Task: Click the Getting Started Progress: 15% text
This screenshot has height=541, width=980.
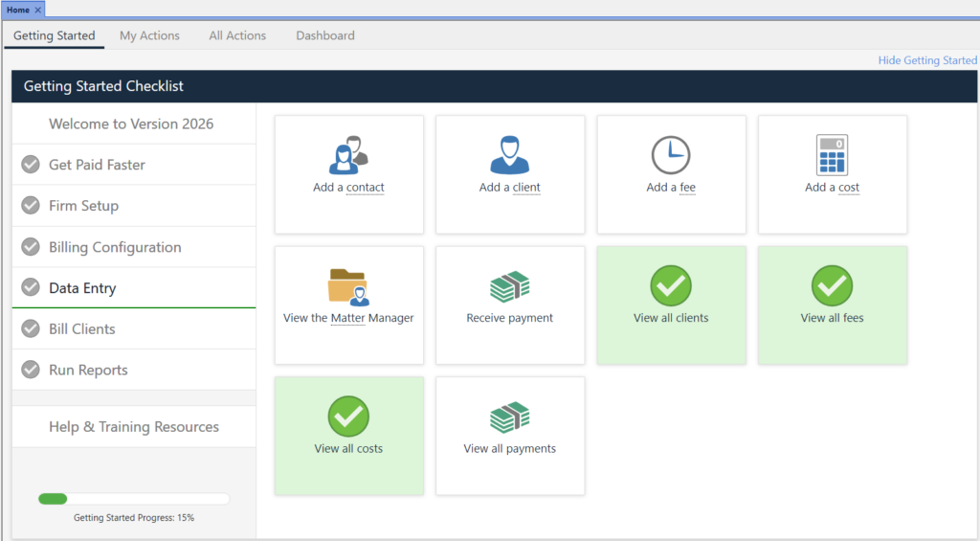Action: [x=134, y=518]
